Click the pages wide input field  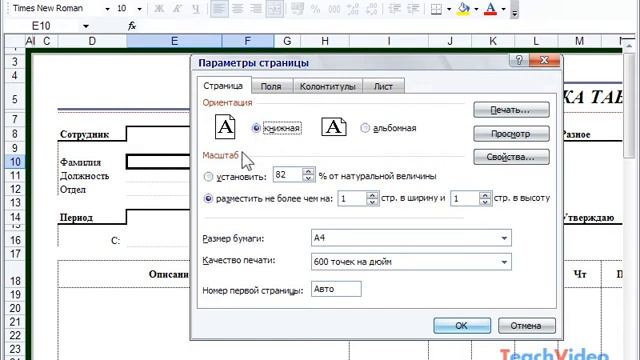tap(352, 199)
